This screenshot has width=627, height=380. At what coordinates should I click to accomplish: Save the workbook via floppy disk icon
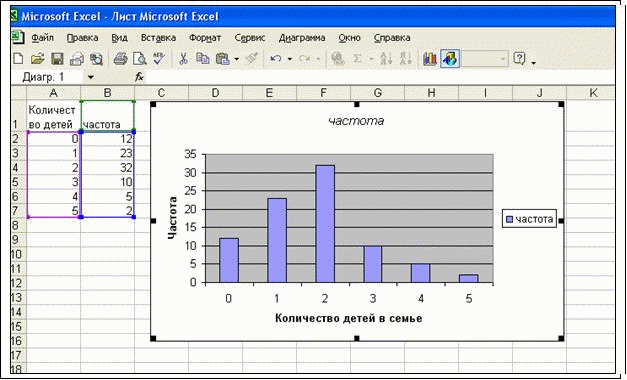pyautogui.click(x=57, y=59)
